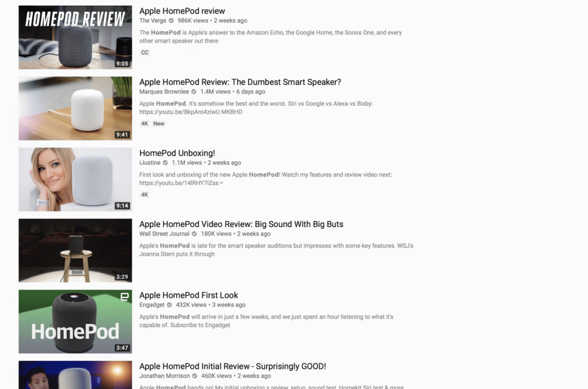
Task: Click Wall Street Journal verified badge
Action: [194, 234]
